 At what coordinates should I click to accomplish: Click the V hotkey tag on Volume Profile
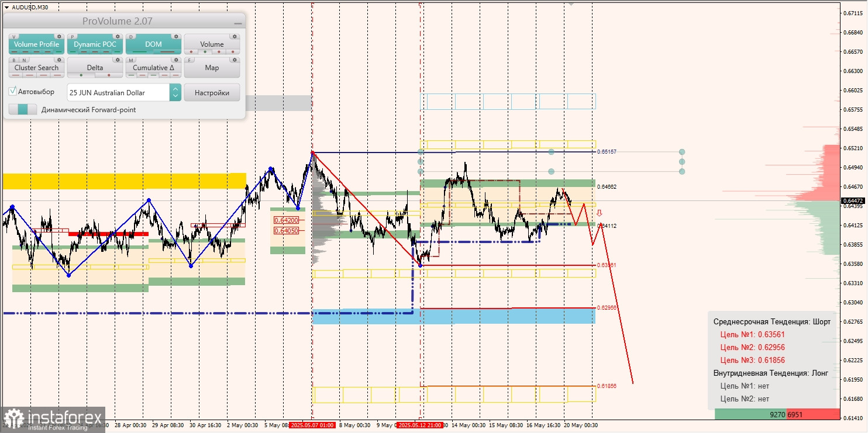click(x=14, y=36)
